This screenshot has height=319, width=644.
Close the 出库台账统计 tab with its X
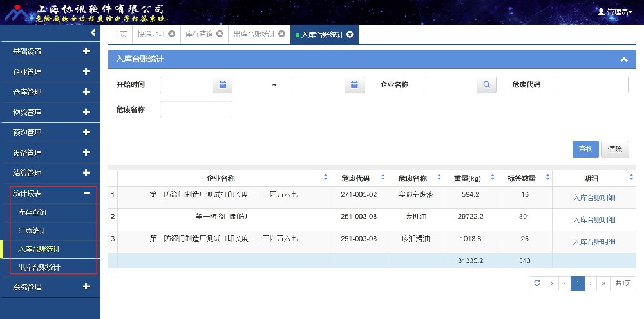pos(281,34)
